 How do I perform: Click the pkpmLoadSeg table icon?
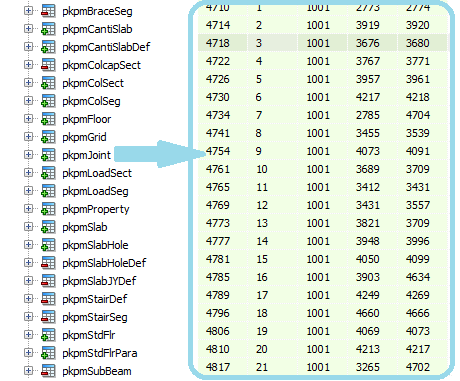click(x=48, y=191)
